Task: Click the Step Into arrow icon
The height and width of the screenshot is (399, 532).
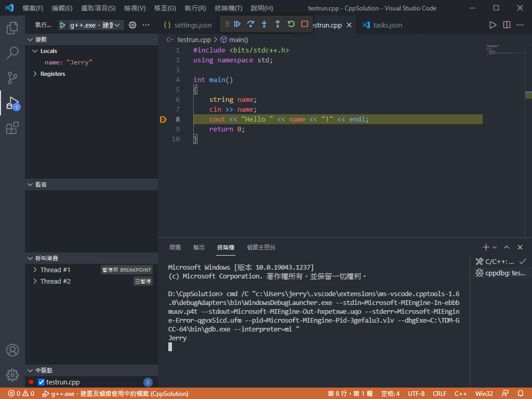Action: [x=264, y=24]
